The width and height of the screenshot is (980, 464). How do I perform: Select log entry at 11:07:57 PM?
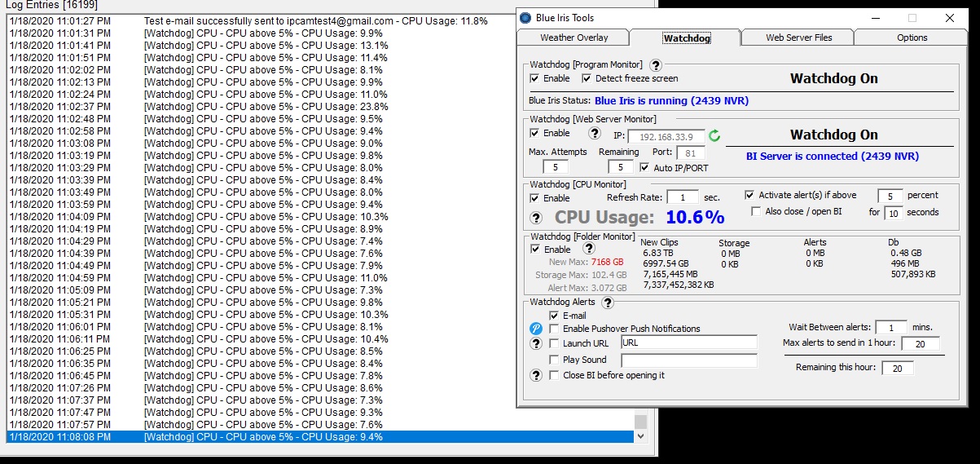[x=319, y=425]
